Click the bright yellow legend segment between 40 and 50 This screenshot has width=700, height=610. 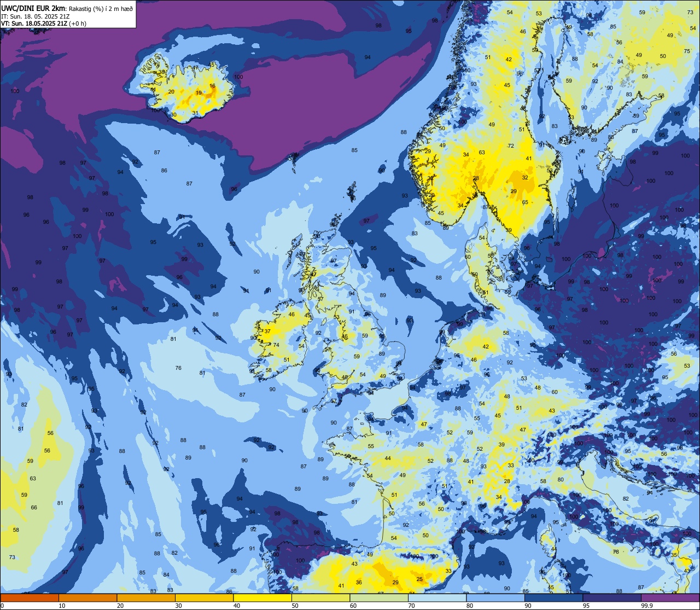(x=262, y=597)
